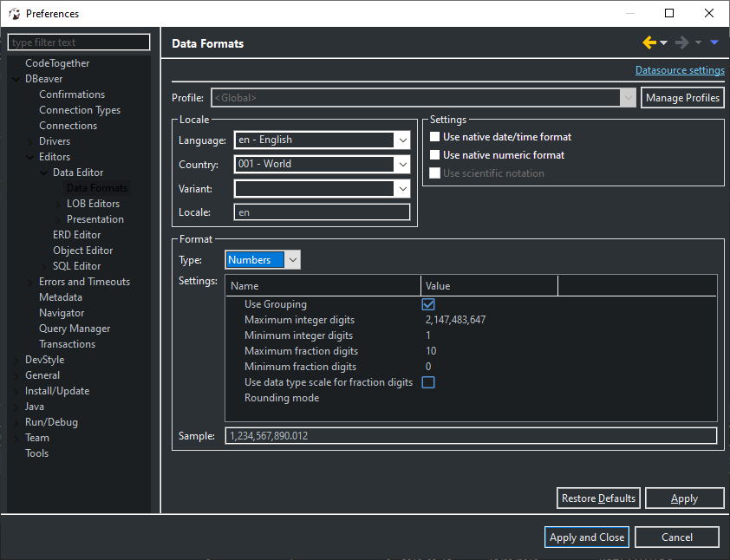Expand the SQL Editor node
This screenshot has height=560, width=730.
point(43,266)
